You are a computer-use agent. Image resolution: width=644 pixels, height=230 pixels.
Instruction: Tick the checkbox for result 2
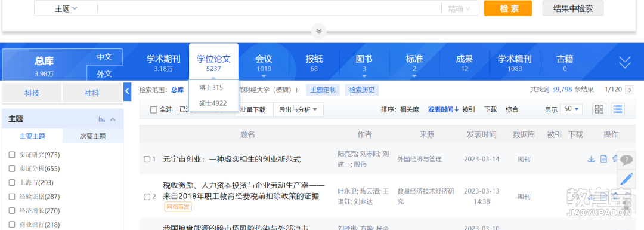tap(147, 197)
